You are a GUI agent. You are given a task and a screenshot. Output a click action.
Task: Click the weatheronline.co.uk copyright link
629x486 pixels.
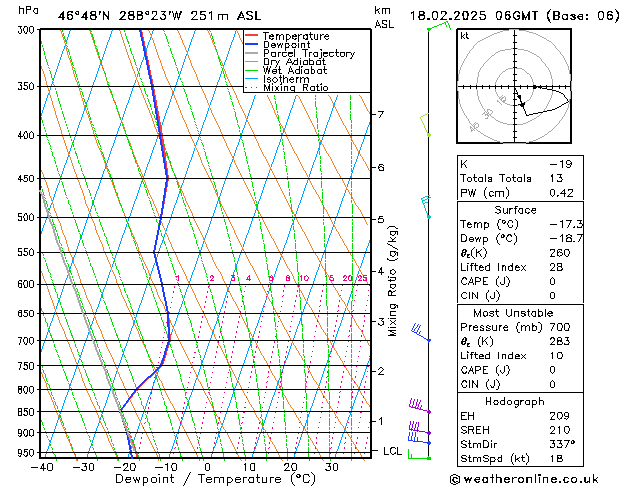click(x=524, y=479)
